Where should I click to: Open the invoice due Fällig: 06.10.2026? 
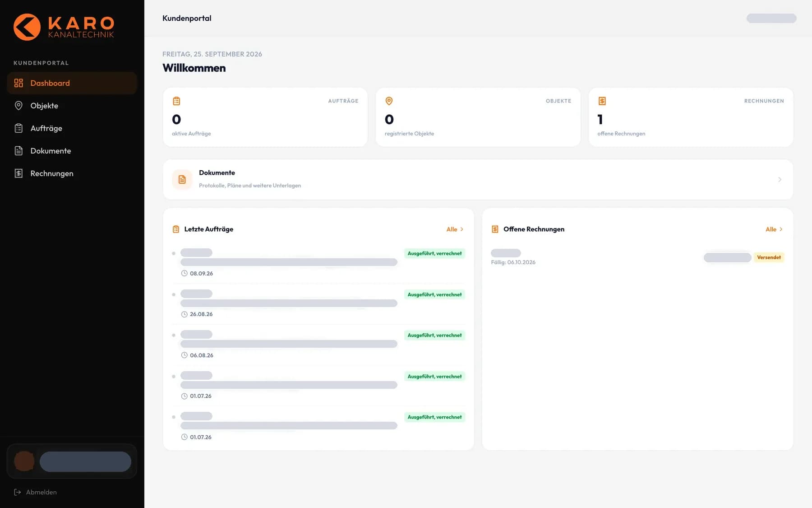(x=637, y=257)
